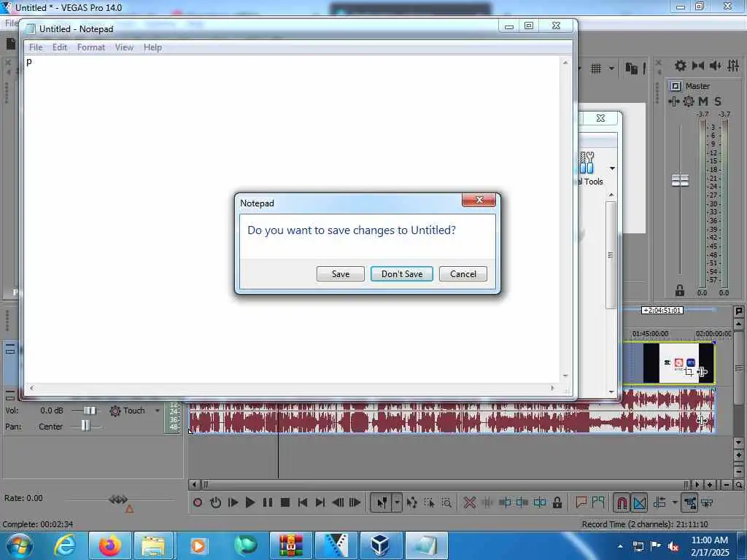Open preview grid overlay dropdown arrow
This screenshot has width=747, height=560.
point(611,69)
